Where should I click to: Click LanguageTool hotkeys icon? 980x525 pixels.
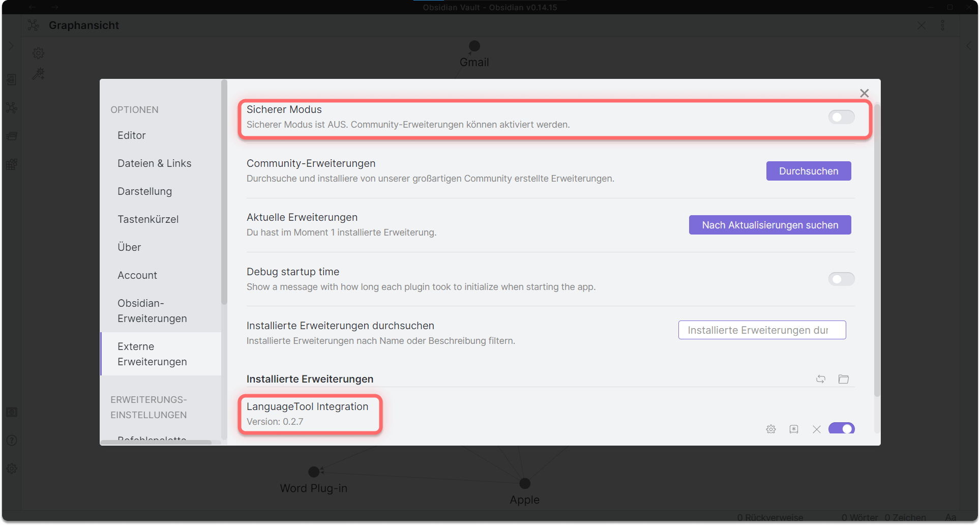[794, 429]
